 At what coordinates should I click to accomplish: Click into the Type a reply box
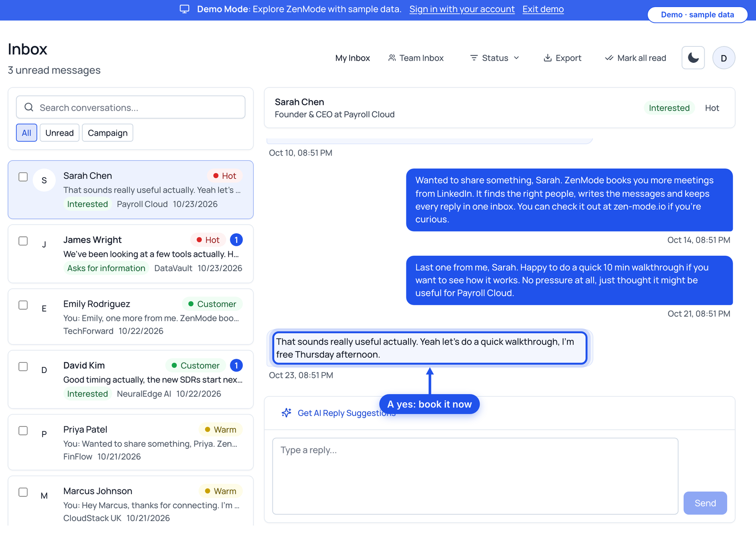click(475, 476)
